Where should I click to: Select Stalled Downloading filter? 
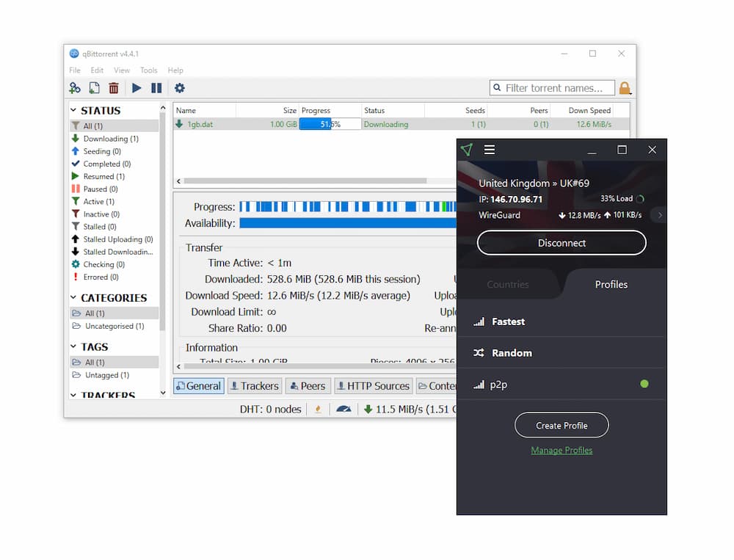pyautogui.click(x=115, y=252)
